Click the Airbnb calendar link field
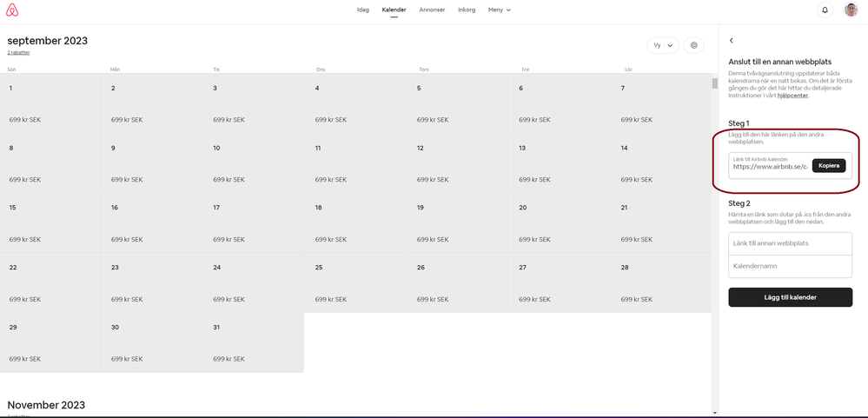The height and width of the screenshot is (418, 868). tap(769, 165)
